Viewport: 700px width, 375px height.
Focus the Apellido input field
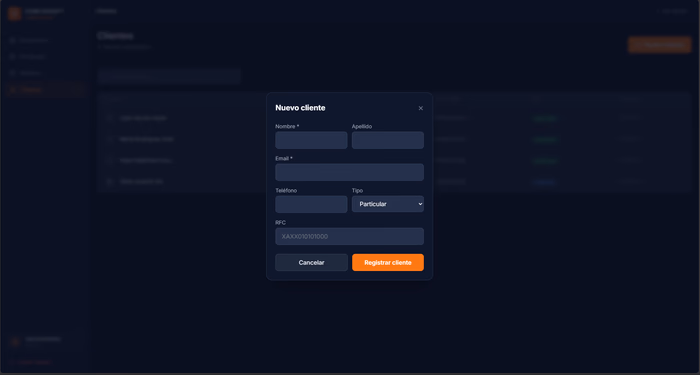point(388,140)
